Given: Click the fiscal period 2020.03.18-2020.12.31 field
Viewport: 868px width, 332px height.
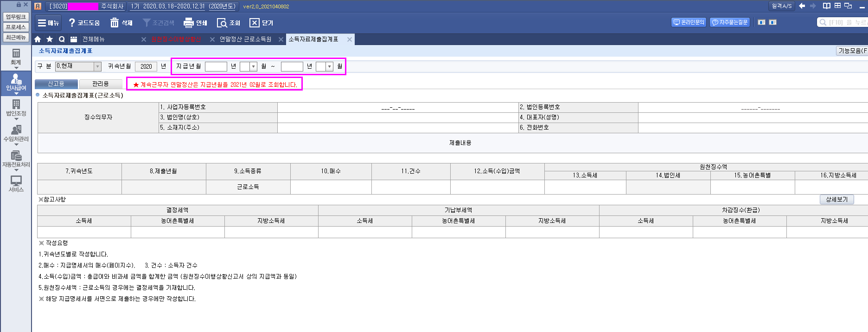Looking at the screenshot, I should (182, 6).
